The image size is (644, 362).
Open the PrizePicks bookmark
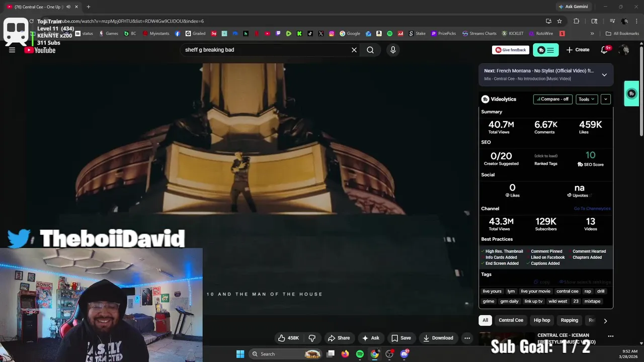pyautogui.click(x=443, y=34)
